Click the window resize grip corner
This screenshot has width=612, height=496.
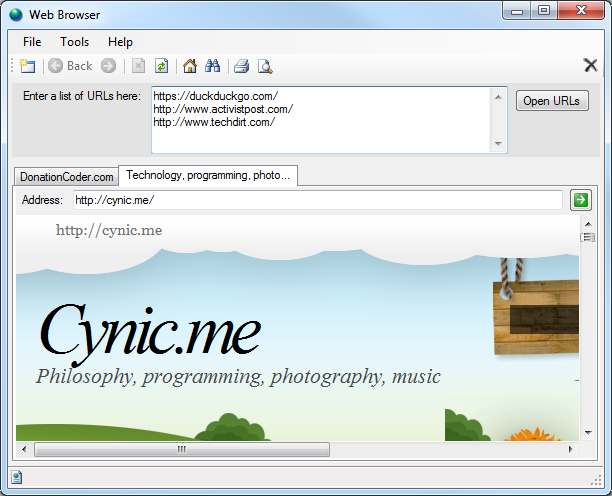tap(596, 480)
